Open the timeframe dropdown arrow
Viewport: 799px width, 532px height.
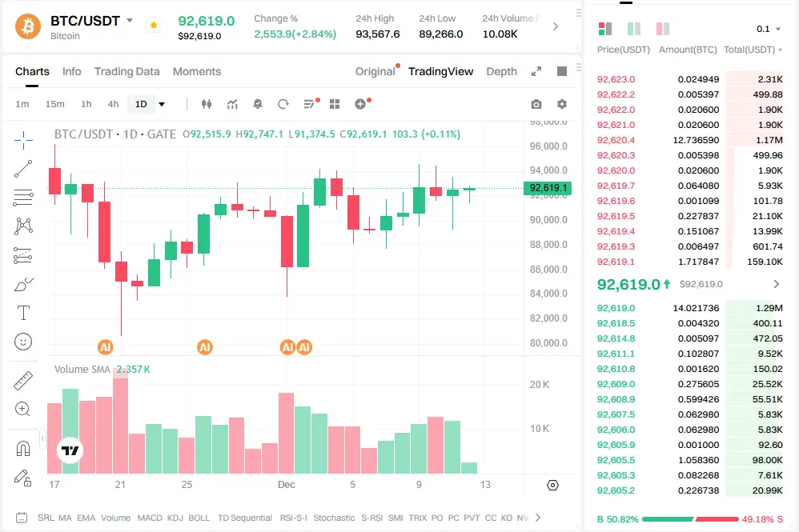162,104
